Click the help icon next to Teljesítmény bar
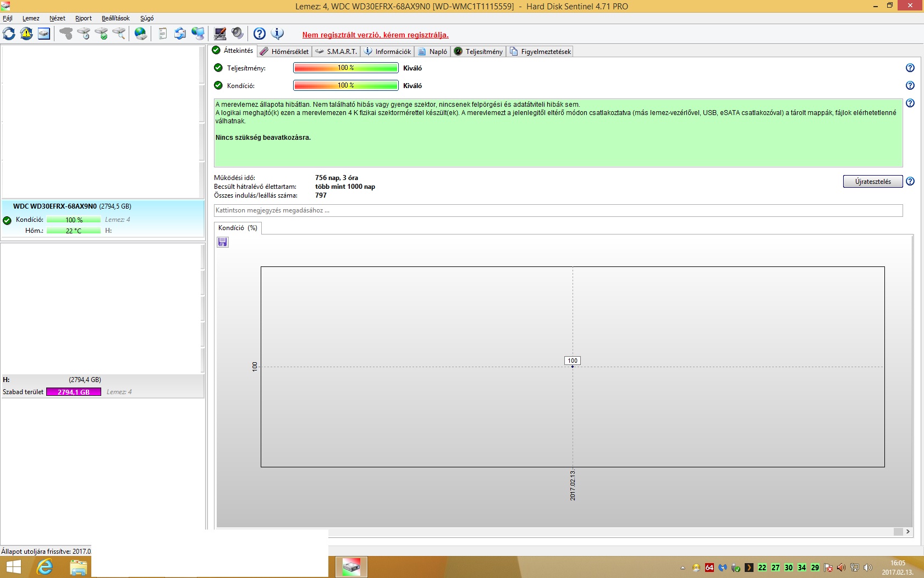The height and width of the screenshot is (578, 924). coord(910,68)
